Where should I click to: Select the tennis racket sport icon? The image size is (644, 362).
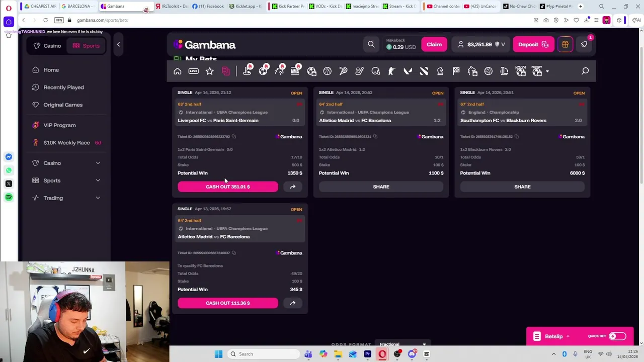[x=344, y=71]
